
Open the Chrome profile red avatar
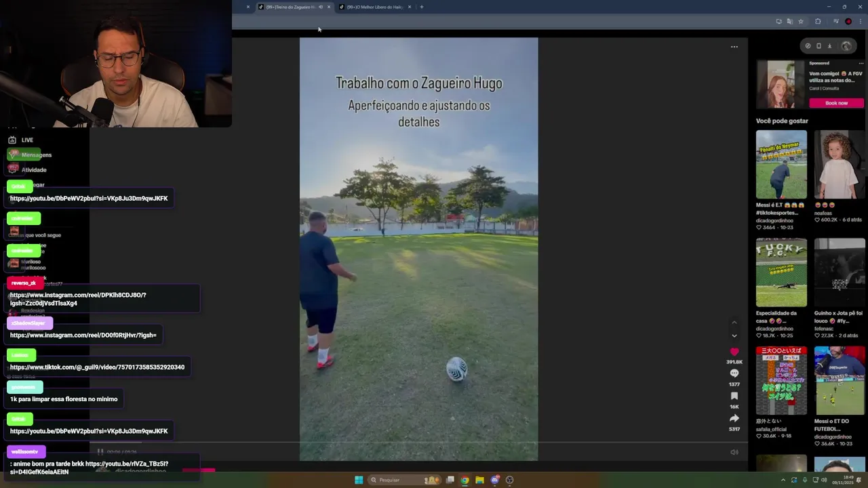pyautogui.click(x=848, y=22)
